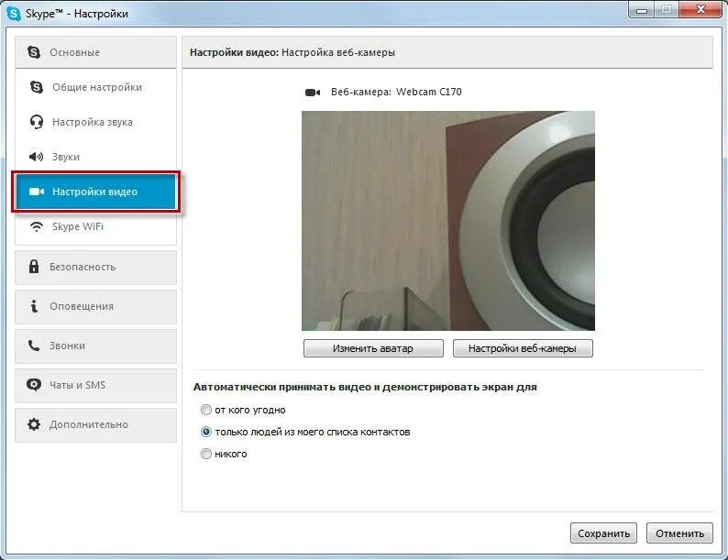Viewport: 728px width, 560px height.
Task: Click the speaker icon beside Звуки
Action: click(36, 157)
